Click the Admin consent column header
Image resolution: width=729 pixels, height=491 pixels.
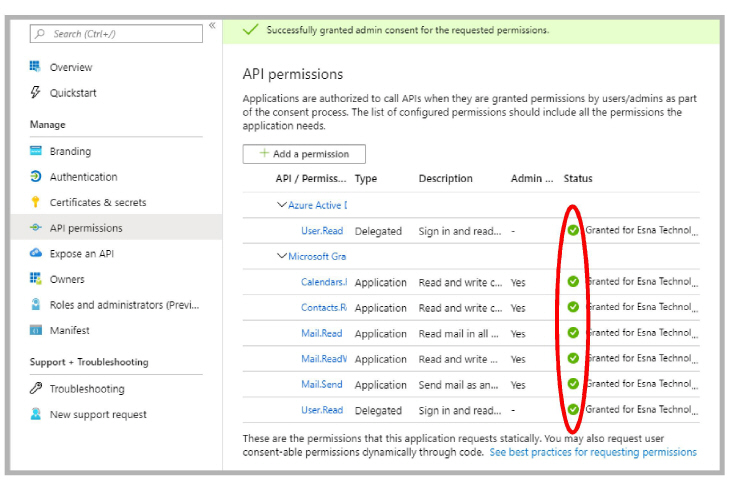pyautogui.click(x=532, y=178)
